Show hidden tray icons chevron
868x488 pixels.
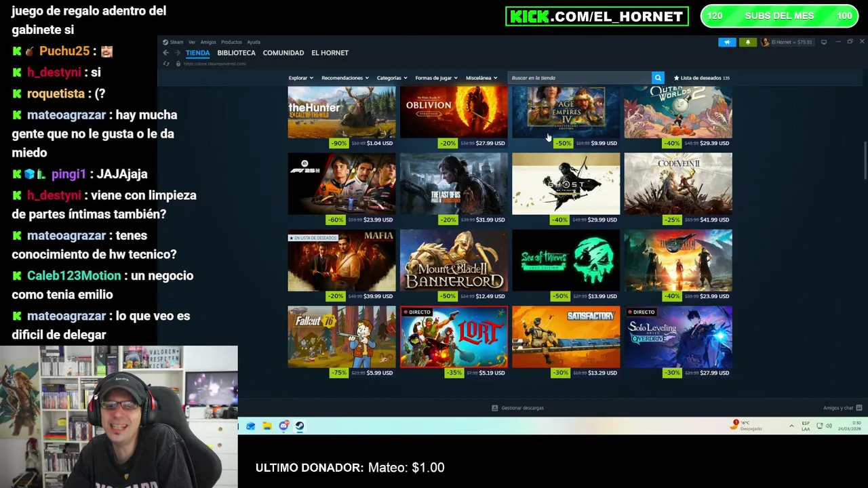coord(791,426)
